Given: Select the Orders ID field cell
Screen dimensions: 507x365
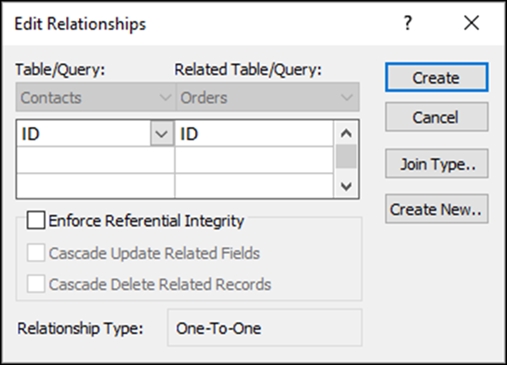Looking at the screenshot, I should (254, 134).
